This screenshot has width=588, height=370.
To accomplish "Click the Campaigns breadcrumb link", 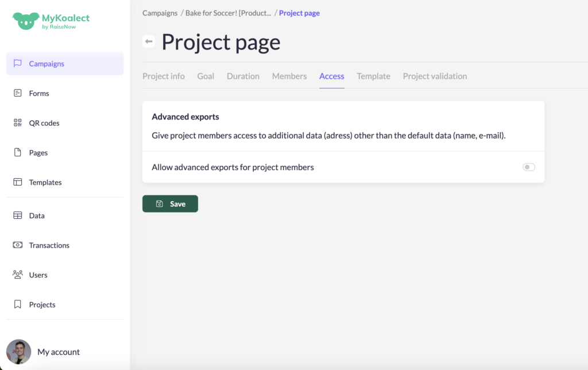I will point(160,13).
